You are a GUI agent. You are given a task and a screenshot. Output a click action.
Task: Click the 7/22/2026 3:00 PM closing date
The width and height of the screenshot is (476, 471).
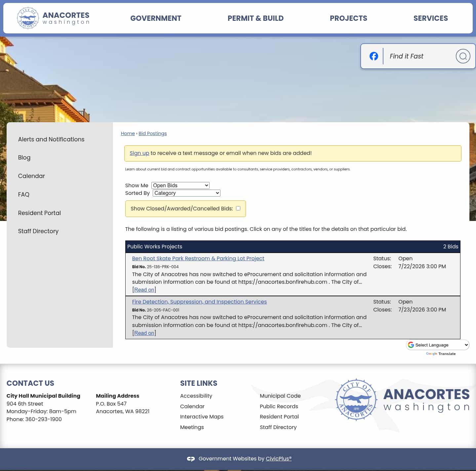coord(422,266)
